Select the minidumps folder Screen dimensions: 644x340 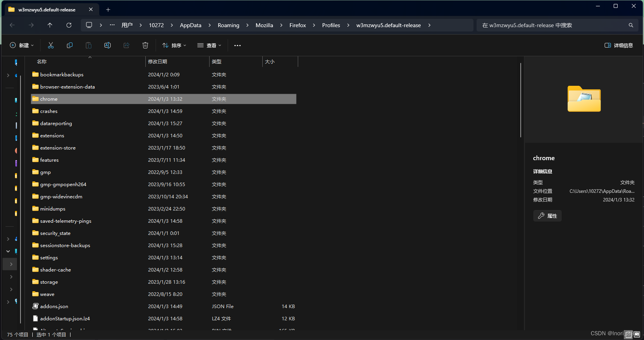163,209
